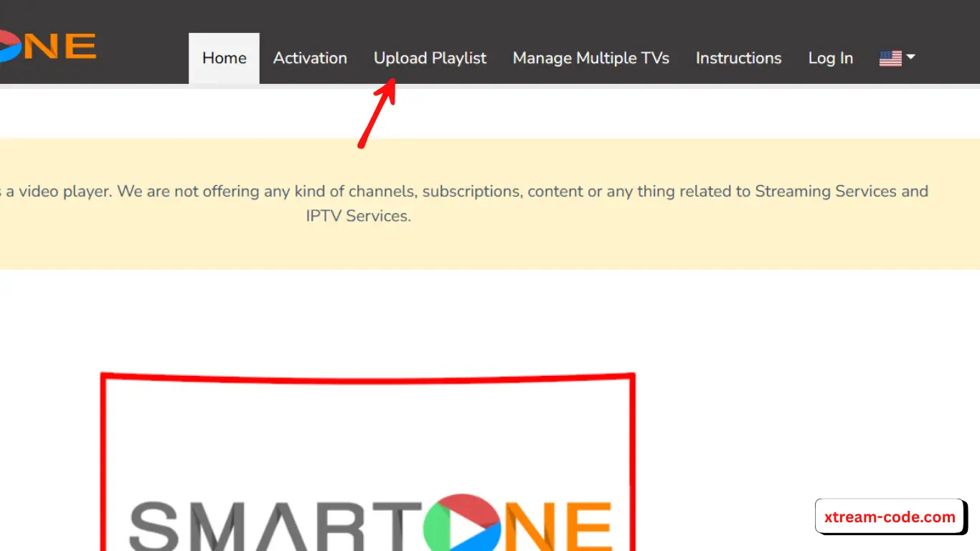Select the Activation menu item
Image resolution: width=980 pixels, height=551 pixels.
click(310, 58)
